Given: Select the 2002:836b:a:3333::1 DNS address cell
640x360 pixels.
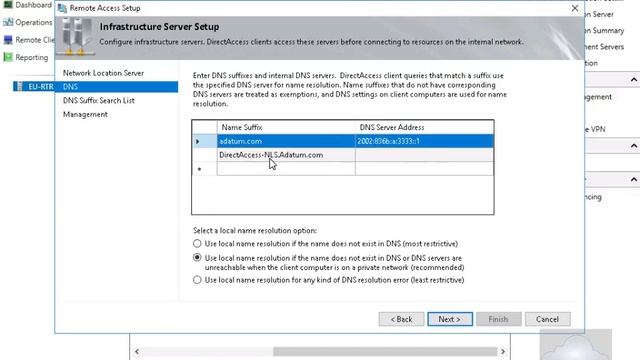Looking at the screenshot, I should pyautogui.click(x=424, y=141).
